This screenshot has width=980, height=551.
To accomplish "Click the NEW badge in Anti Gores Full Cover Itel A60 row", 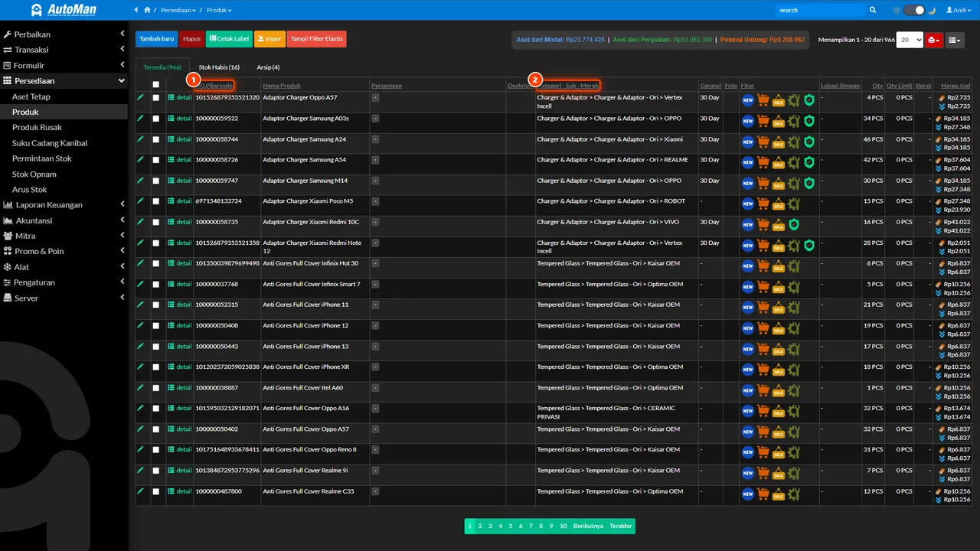I will pos(748,390).
